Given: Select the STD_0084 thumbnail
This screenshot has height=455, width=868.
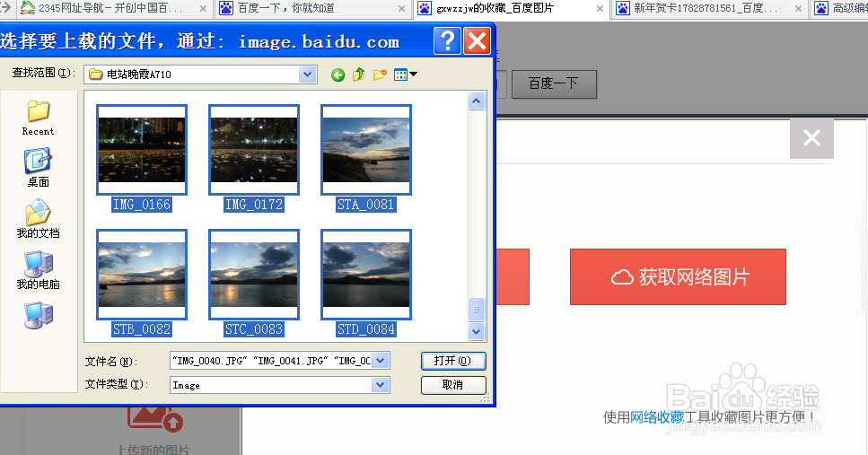Looking at the screenshot, I should 366,275.
